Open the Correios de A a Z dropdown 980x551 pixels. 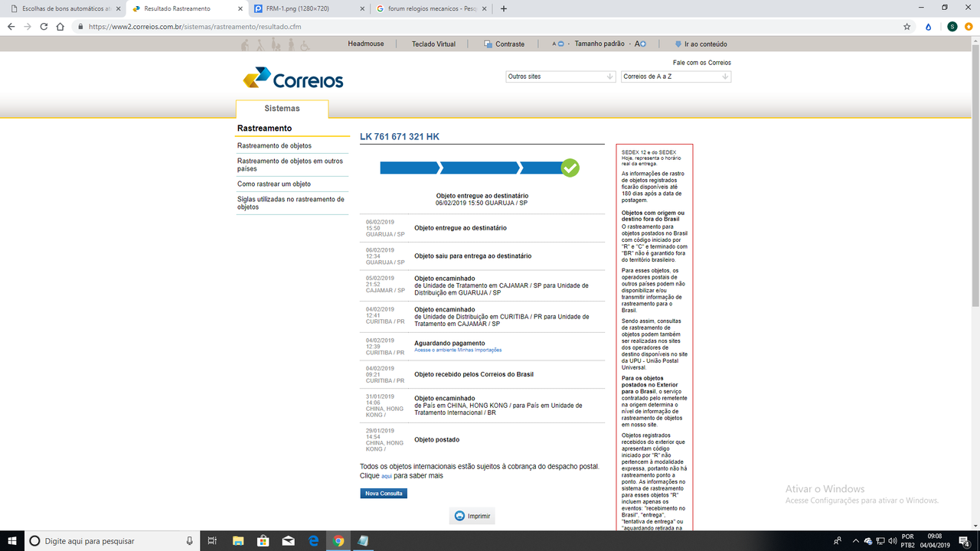(676, 77)
